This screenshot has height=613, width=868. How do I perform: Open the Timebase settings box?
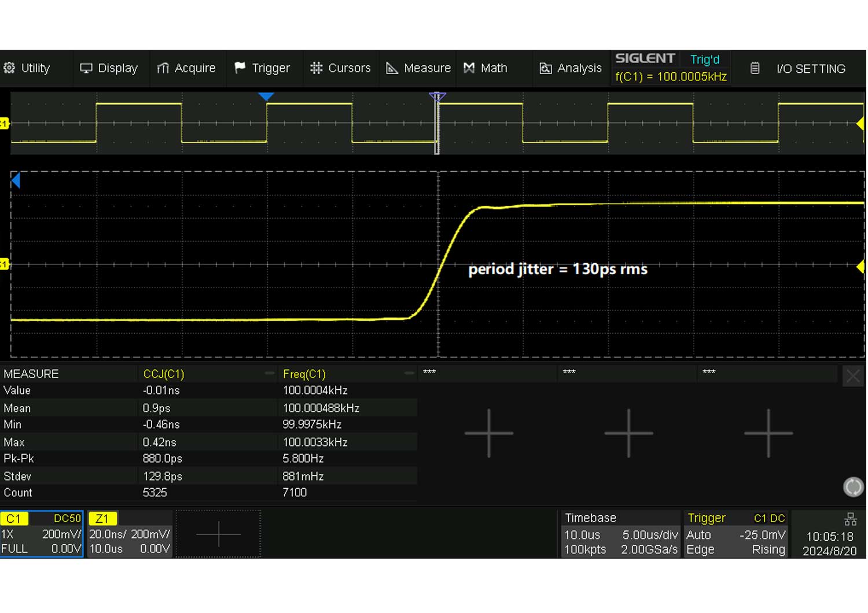620,534
